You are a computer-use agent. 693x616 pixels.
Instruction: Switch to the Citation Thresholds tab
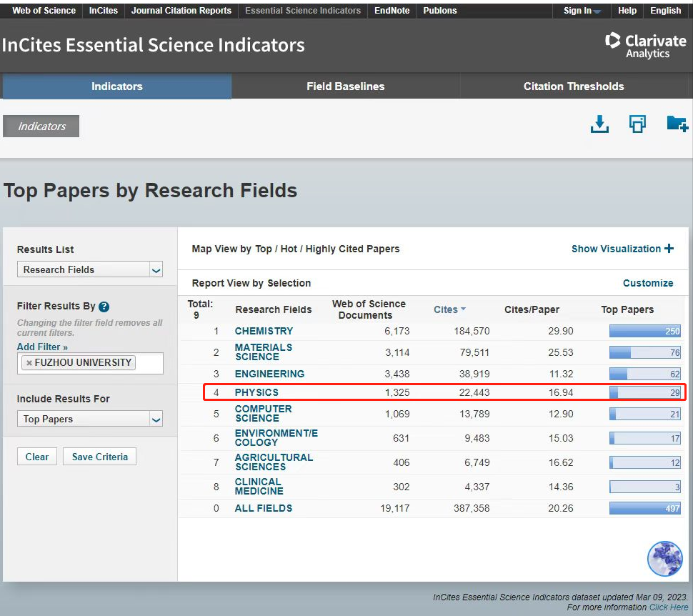(573, 86)
